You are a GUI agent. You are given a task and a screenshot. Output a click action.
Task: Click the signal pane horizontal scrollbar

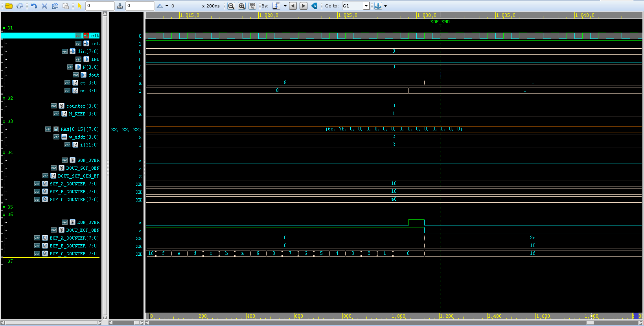click(x=51, y=323)
